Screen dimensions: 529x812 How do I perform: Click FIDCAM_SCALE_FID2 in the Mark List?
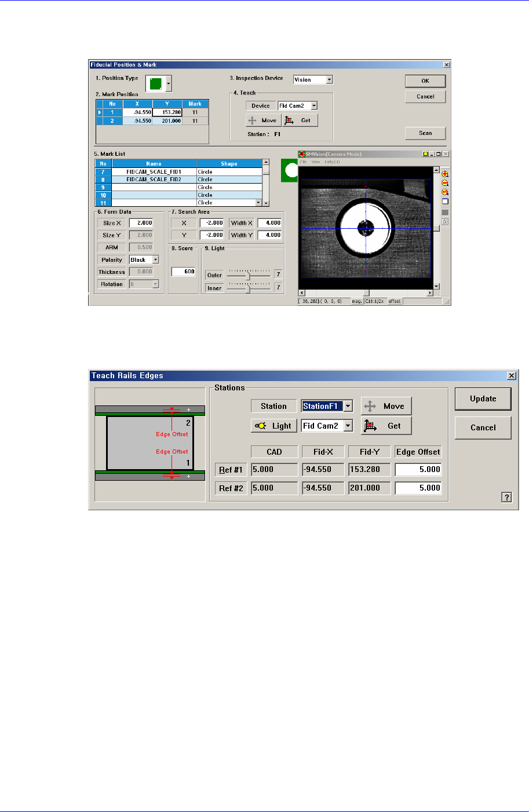pyautogui.click(x=154, y=180)
